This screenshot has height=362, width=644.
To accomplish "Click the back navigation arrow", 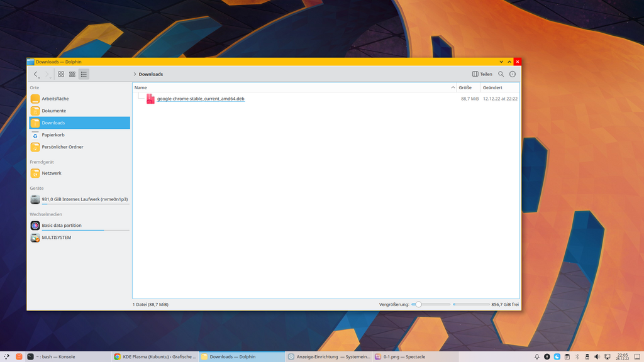I will (x=36, y=74).
